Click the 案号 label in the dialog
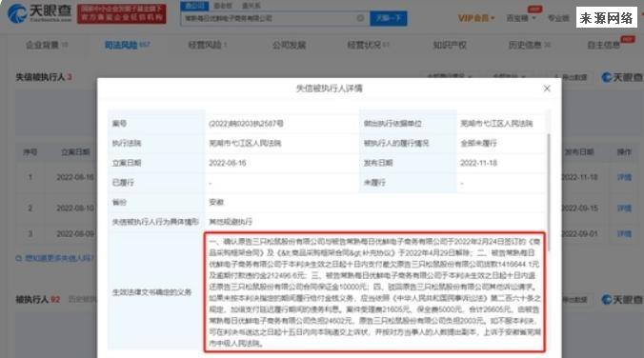This screenshot has width=644, height=358. click(119, 124)
